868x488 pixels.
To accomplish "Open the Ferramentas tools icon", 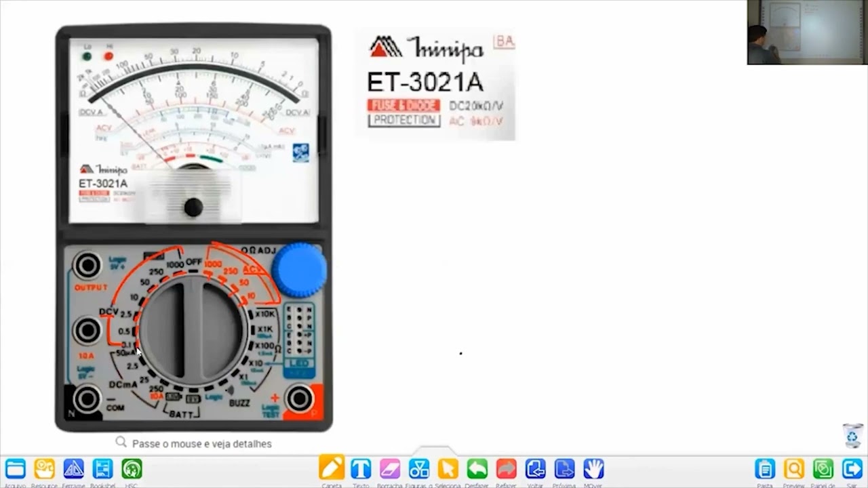I will [x=73, y=469].
